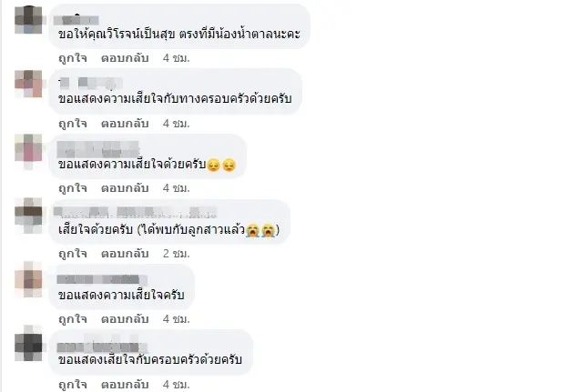Like the short comment ขอแสดงความเสียใจครับ

73,319
